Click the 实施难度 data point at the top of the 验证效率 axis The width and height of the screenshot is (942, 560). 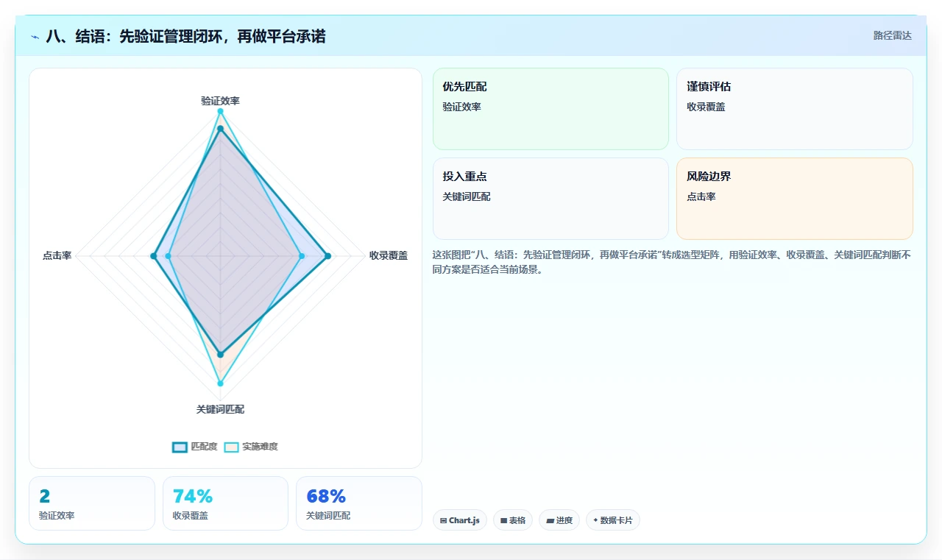tap(220, 111)
